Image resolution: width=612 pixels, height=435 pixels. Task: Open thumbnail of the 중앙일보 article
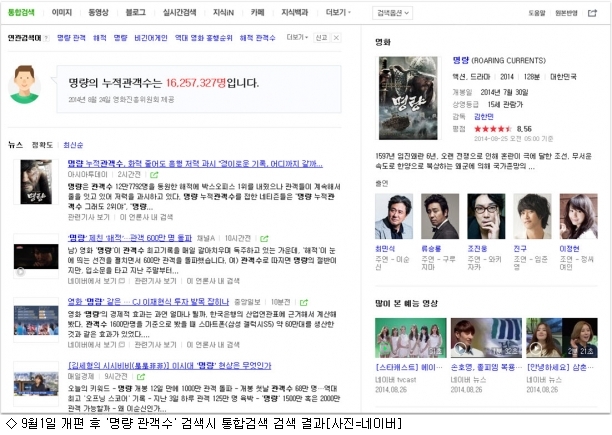(36, 320)
